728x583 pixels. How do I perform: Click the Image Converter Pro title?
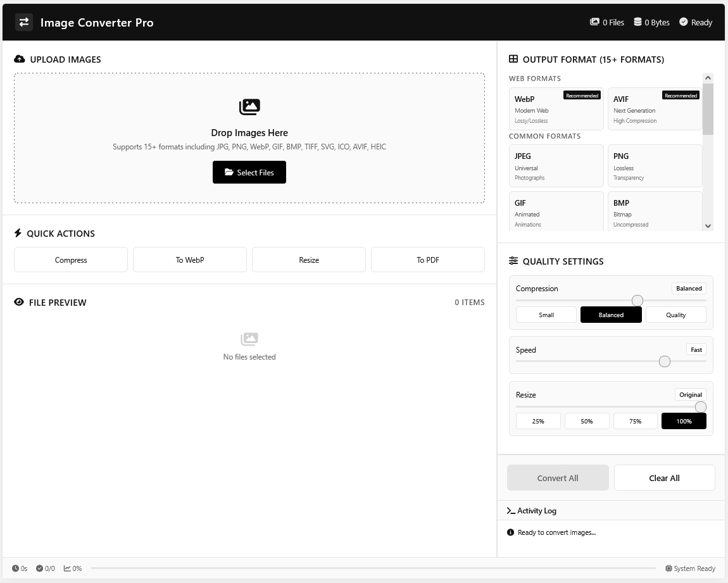97,22
